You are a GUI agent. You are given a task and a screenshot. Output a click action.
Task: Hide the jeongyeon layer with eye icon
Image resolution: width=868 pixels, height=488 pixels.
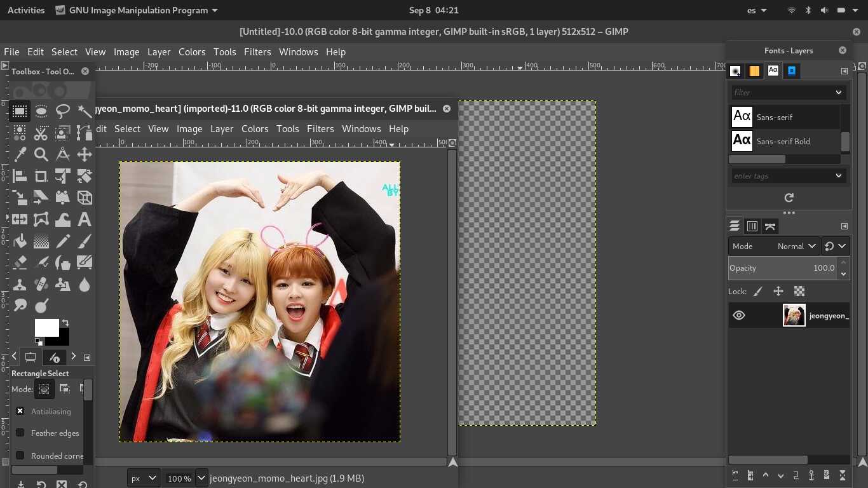click(739, 315)
